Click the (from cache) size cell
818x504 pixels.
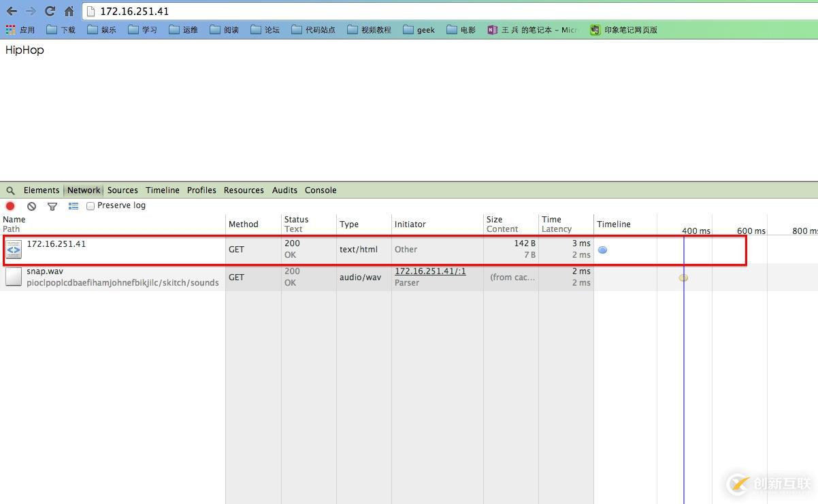point(512,278)
